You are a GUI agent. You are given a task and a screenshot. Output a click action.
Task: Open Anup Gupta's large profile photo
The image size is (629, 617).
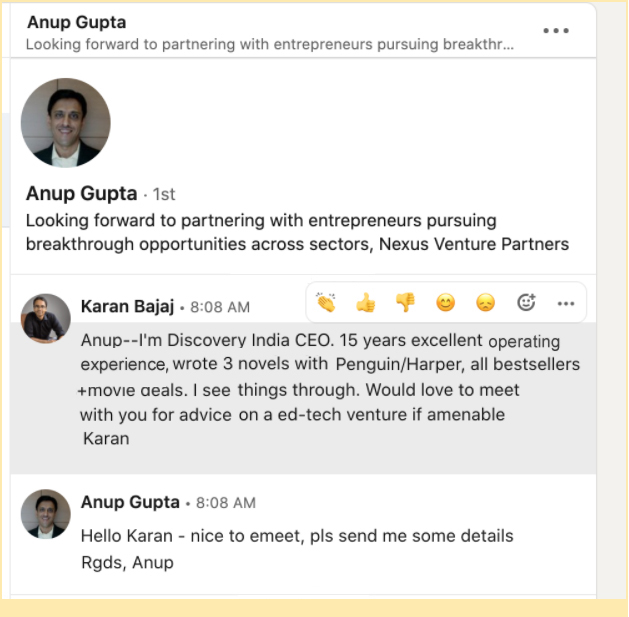(x=66, y=122)
